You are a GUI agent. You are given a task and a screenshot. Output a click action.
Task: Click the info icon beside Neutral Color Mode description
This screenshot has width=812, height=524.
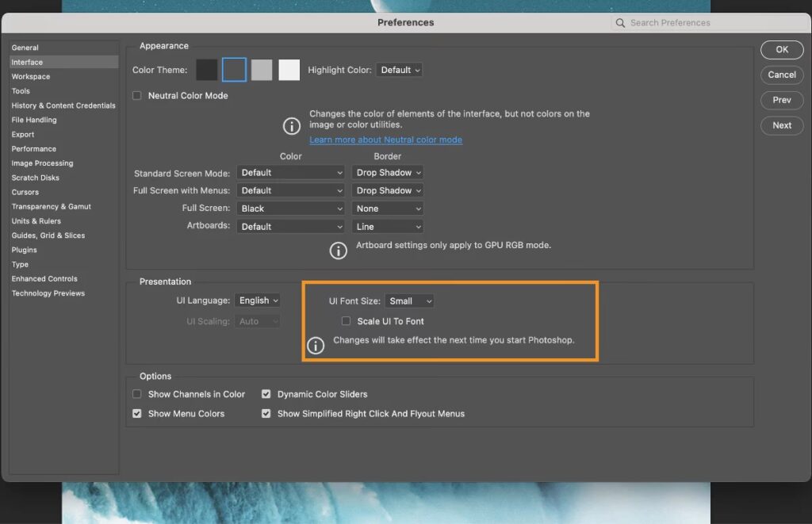292,126
